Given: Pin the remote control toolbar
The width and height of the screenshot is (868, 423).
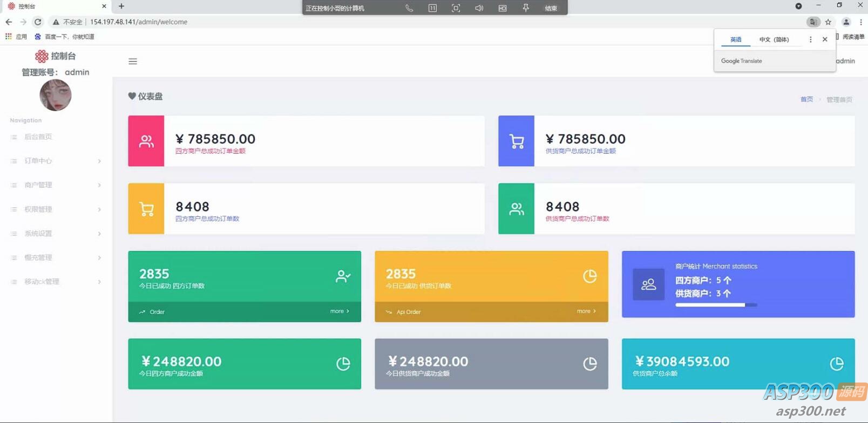Looking at the screenshot, I should click(526, 8).
